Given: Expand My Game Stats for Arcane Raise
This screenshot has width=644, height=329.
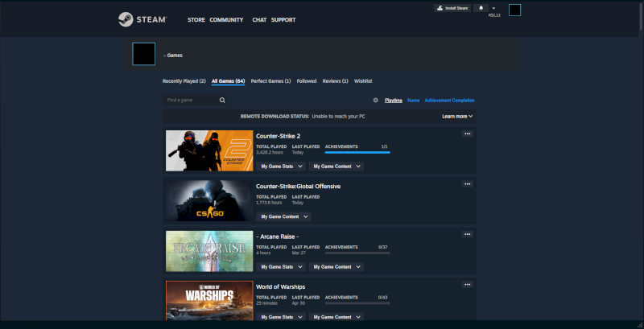Looking at the screenshot, I should point(281,266).
